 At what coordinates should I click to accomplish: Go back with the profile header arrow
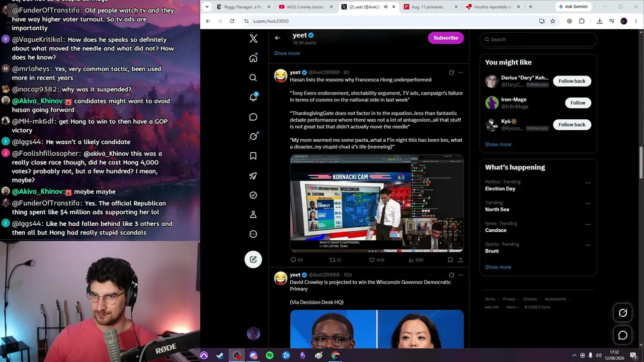coord(277,38)
